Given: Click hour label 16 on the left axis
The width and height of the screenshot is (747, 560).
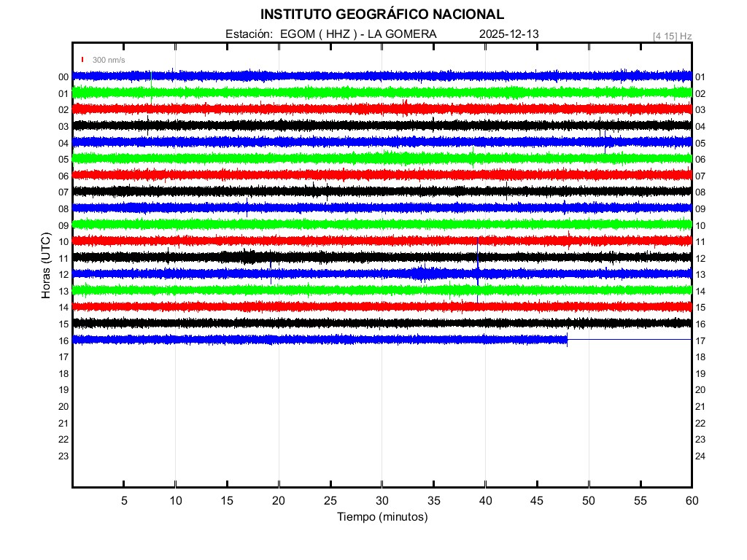Looking at the screenshot, I should [63, 341].
